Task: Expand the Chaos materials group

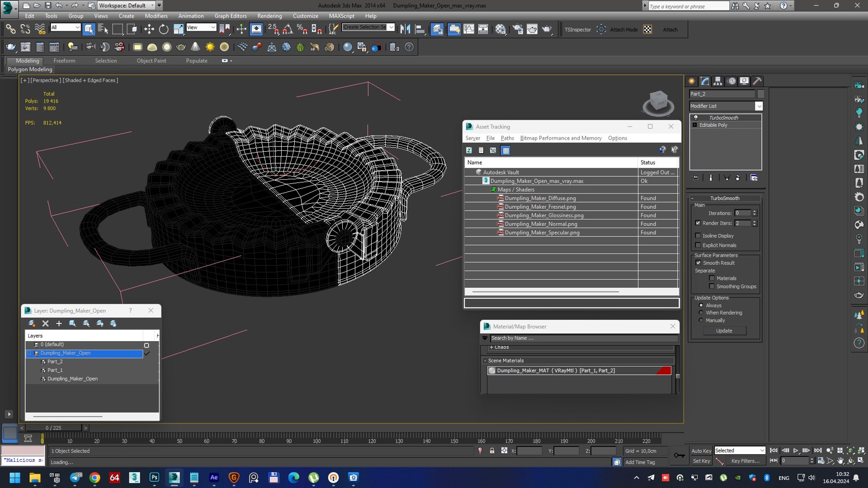Action: (491, 347)
